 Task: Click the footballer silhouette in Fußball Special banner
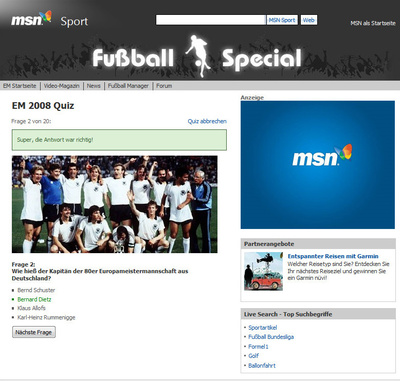[198, 56]
